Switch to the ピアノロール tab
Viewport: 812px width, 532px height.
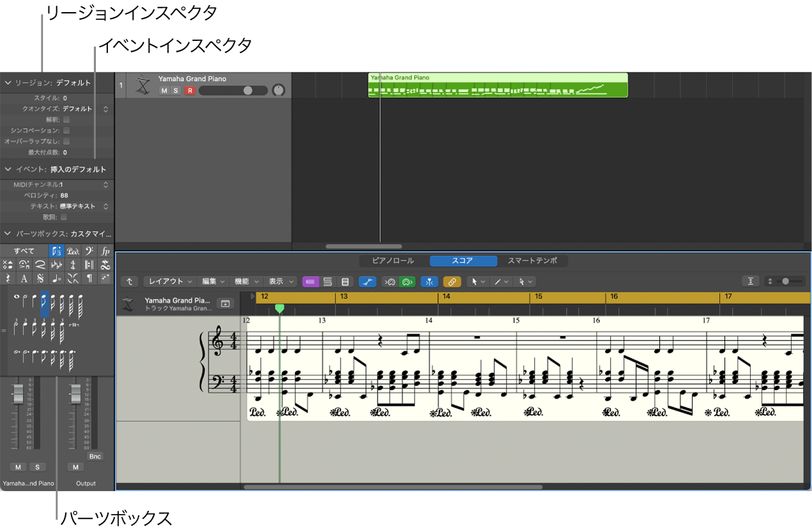coord(393,261)
